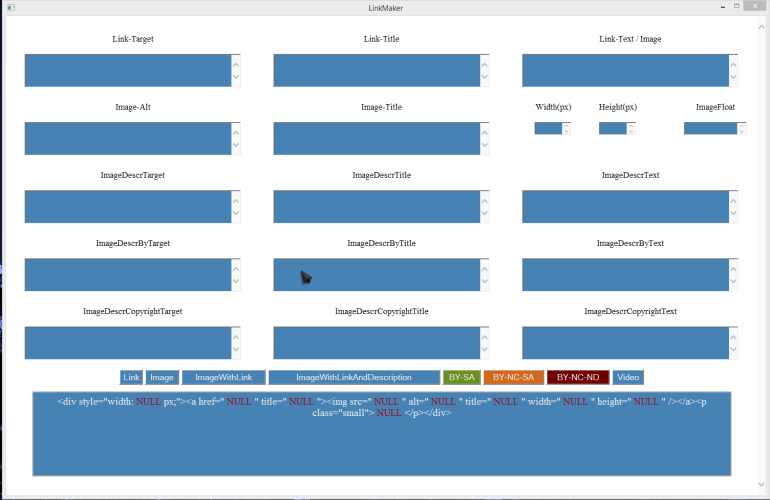
Task: Focus the Width(px) input field
Action: 548,128
